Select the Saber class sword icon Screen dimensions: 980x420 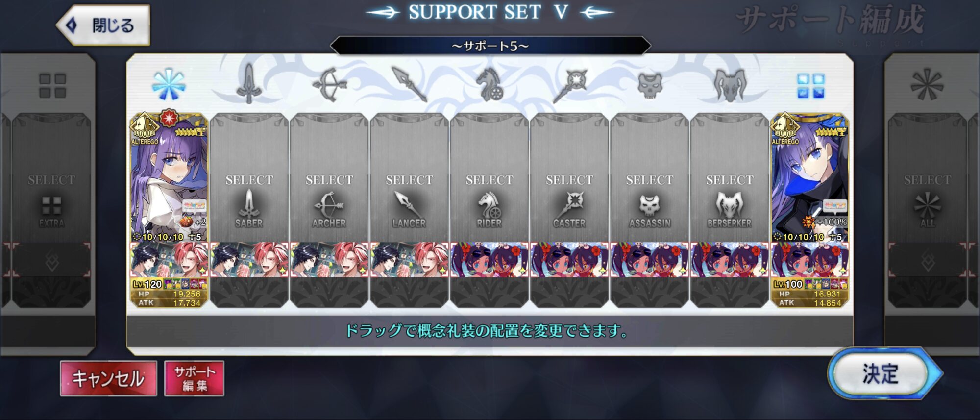[248, 84]
